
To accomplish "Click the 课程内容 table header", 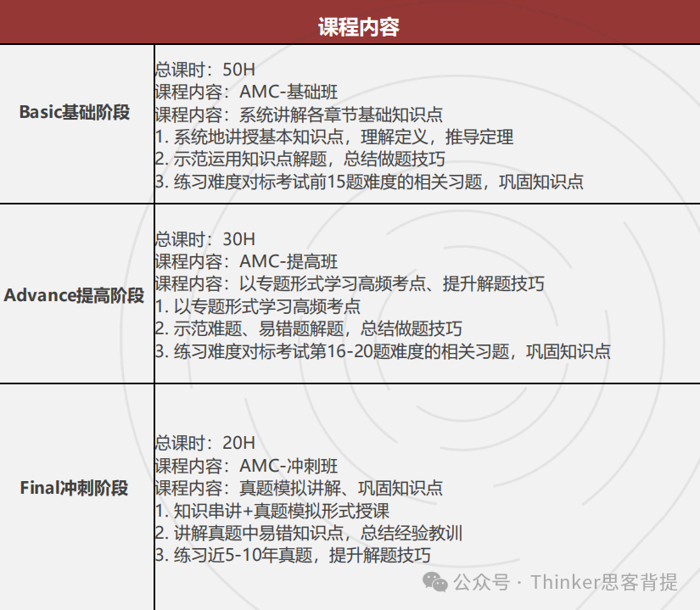I will 358,27.
